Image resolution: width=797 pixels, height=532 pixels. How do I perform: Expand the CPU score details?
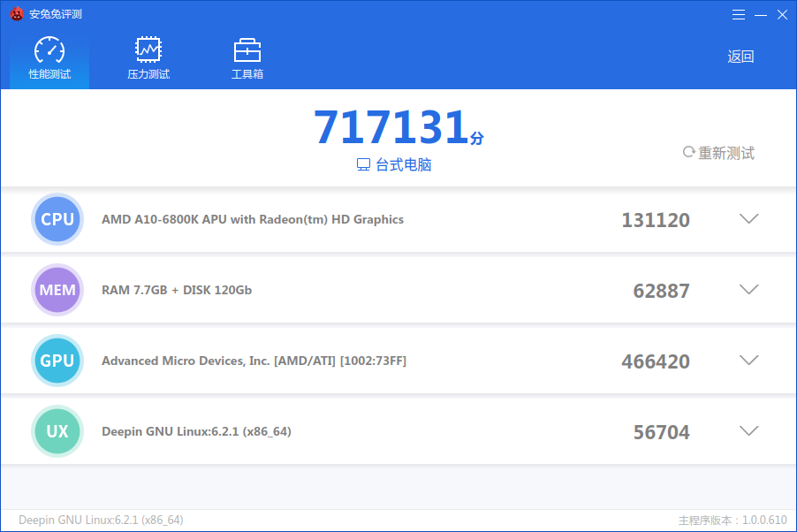(x=748, y=218)
